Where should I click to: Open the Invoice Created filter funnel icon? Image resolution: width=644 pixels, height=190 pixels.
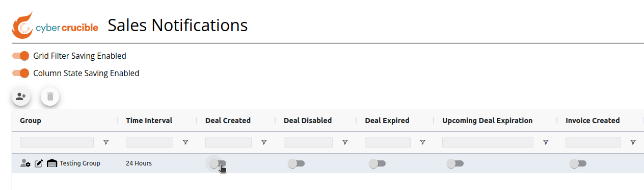(x=633, y=142)
